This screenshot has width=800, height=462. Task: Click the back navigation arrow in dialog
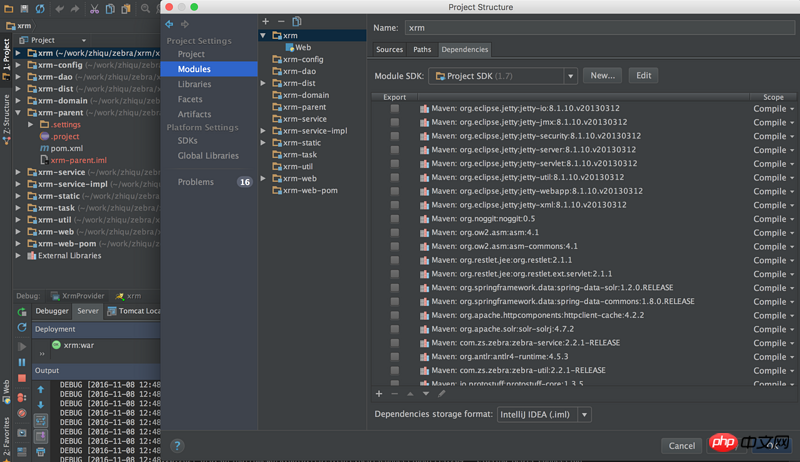click(169, 23)
